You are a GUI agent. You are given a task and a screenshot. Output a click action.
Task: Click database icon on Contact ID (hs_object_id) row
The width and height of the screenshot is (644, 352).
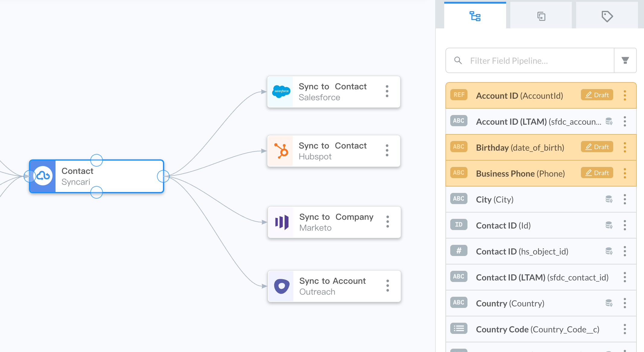pyautogui.click(x=609, y=251)
